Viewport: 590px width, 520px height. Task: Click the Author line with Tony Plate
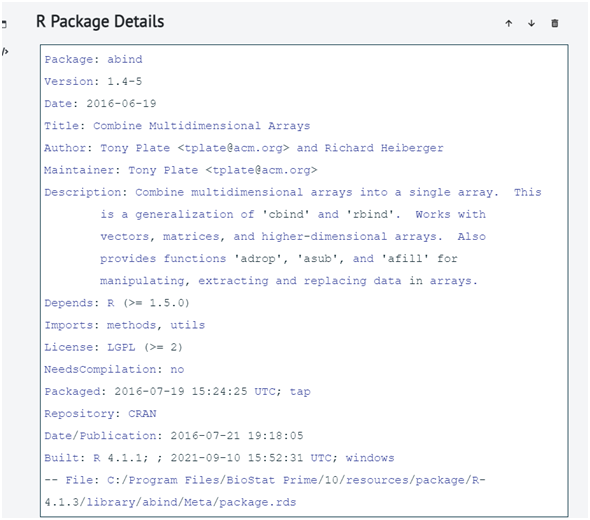244,148
